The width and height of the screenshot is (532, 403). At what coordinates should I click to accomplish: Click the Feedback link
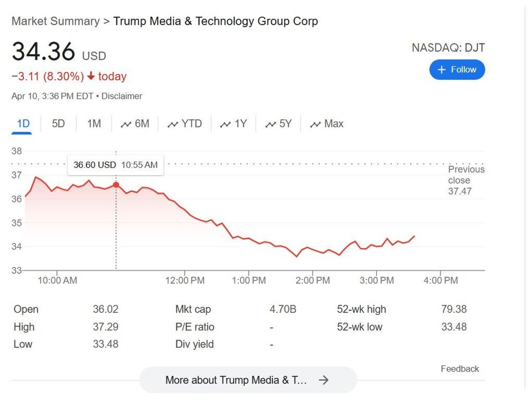click(460, 369)
